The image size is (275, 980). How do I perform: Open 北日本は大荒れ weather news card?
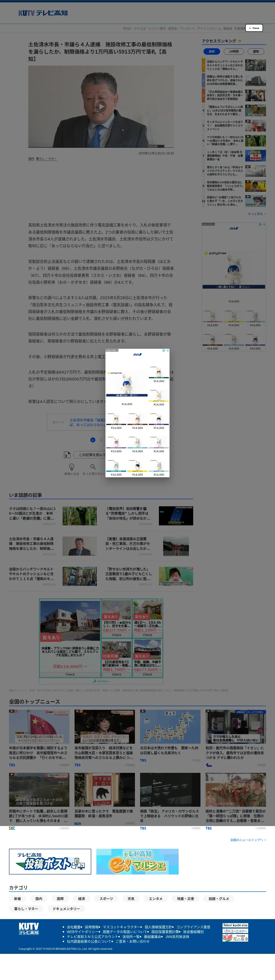[170, 735]
